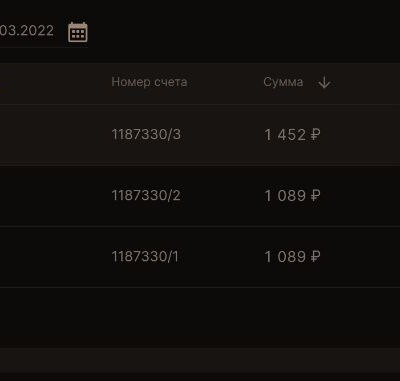Image resolution: width=400 pixels, height=381 pixels.
Task: Click the Сумма column header label
Action: click(x=283, y=82)
